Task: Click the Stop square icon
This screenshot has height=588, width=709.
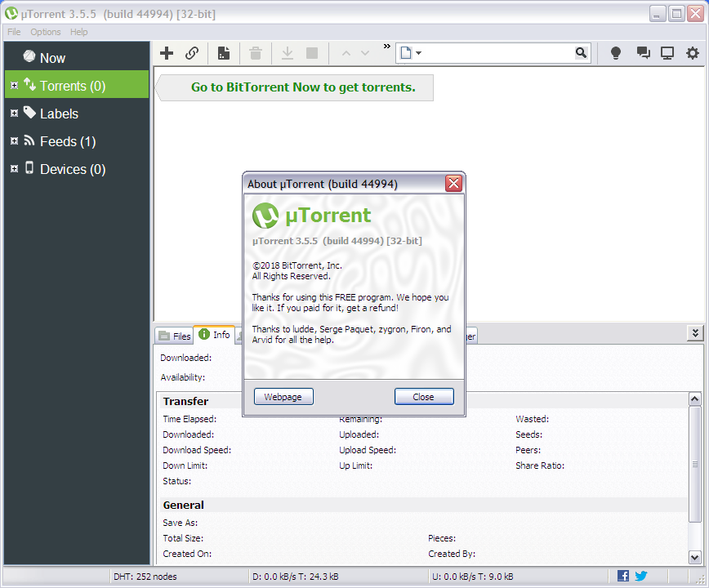Action: [312, 53]
